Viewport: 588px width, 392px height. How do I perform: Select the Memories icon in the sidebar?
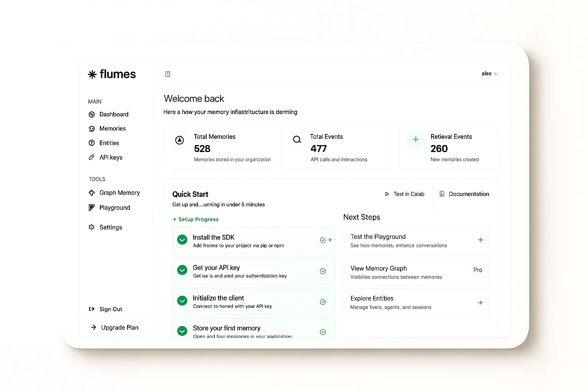91,128
